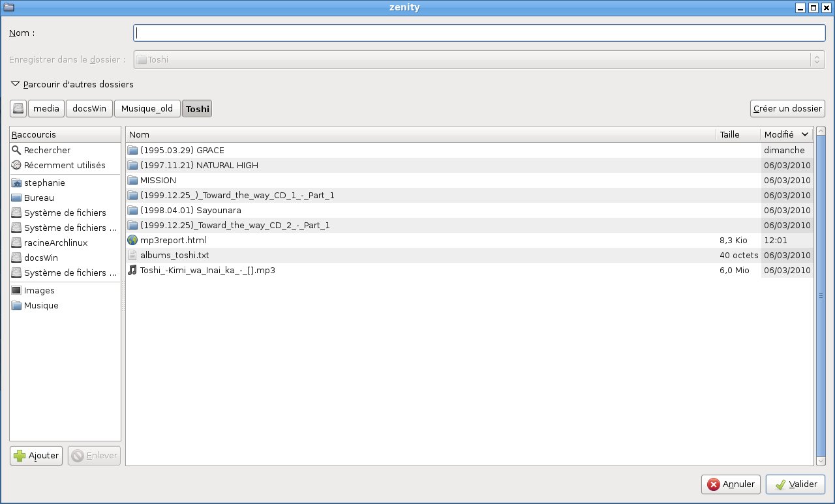
Task: Sort files by Modifié column
Action: (x=786, y=135)
